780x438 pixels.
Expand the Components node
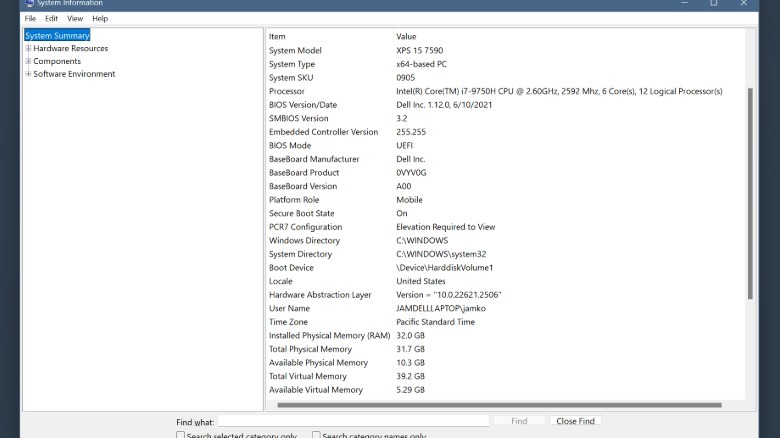pyautogui.click(x=28, y=61)
